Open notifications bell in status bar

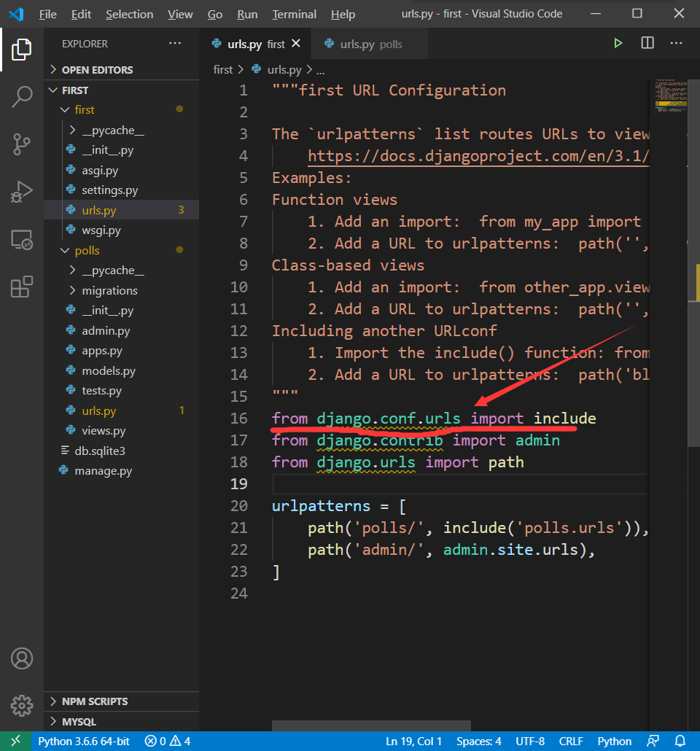point(680,741)
